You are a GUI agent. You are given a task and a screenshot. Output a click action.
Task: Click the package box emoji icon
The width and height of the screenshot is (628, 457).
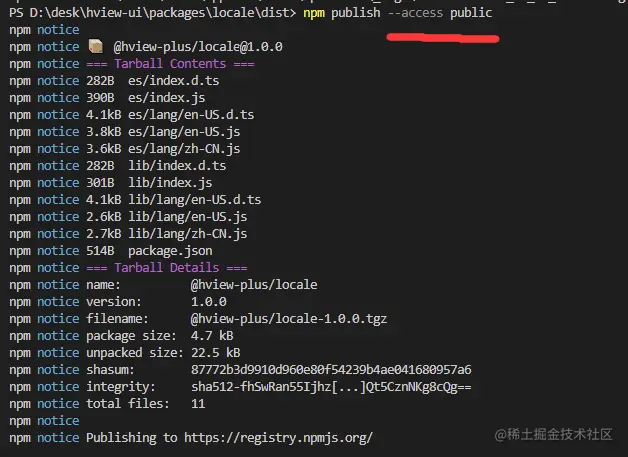96,46
